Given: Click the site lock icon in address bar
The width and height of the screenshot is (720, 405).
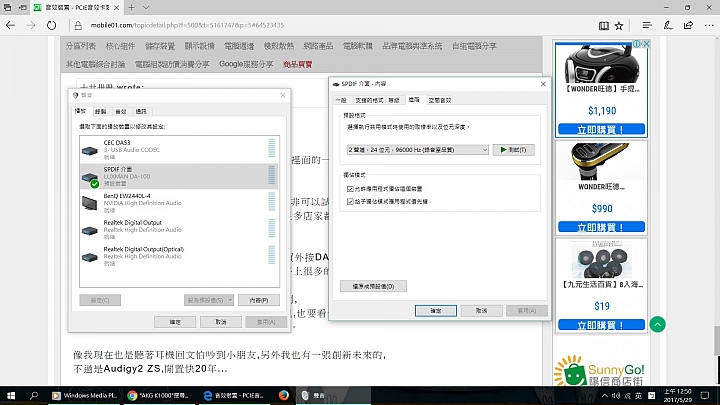Looking at the screenshot, I should pyautogui.click(x=78, y=25).
